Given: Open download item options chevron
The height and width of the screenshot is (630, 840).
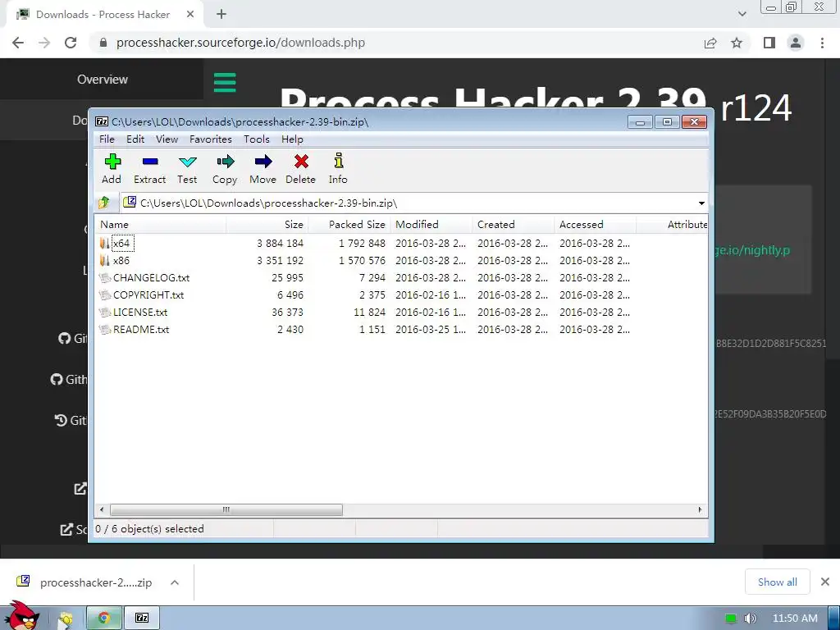Looking at the screenshot, I should (175, 582).
